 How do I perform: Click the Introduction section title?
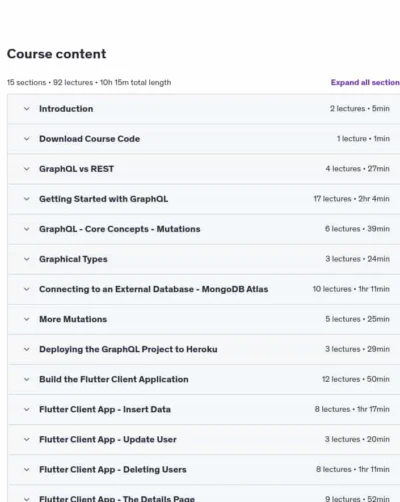[66, 109]
